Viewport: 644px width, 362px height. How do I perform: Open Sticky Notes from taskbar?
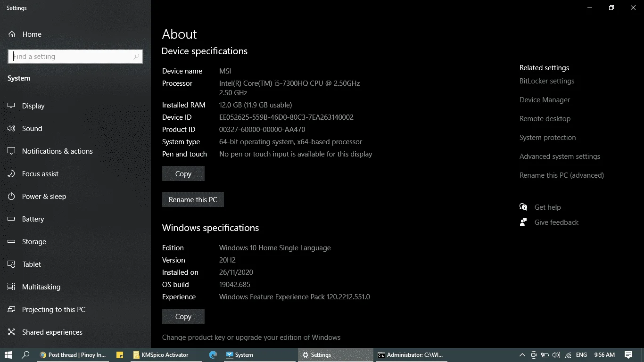click(120, 355)
